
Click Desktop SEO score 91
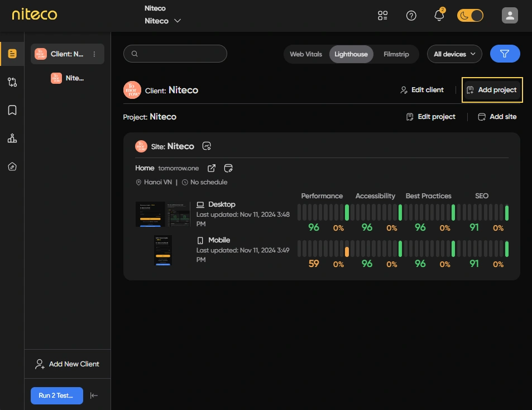[474, 227]
